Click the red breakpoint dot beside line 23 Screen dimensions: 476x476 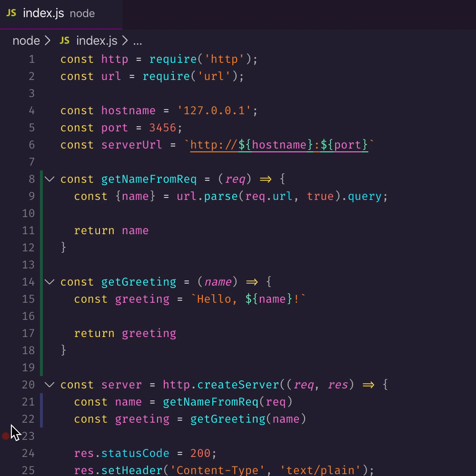(6, 436)
